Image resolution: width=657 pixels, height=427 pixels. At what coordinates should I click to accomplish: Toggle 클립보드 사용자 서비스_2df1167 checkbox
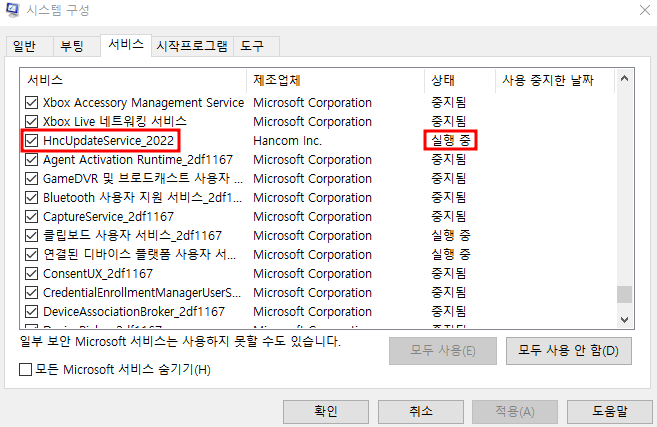[31, 235]
